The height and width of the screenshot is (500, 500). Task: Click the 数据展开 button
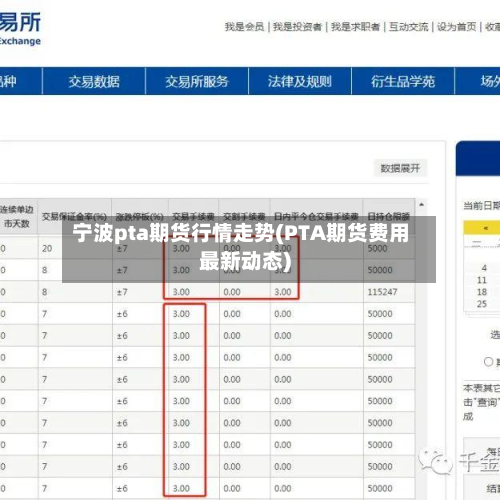point(400,168)
